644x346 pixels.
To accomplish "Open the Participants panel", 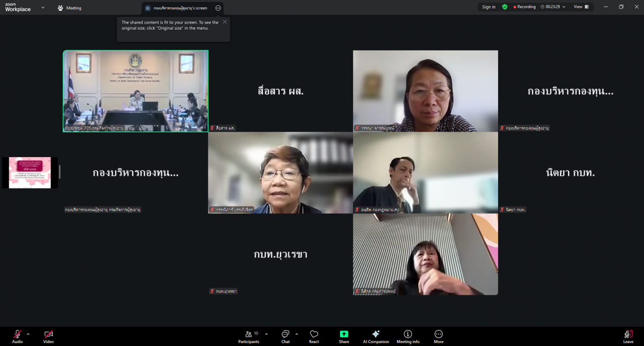I will point(249,337).
